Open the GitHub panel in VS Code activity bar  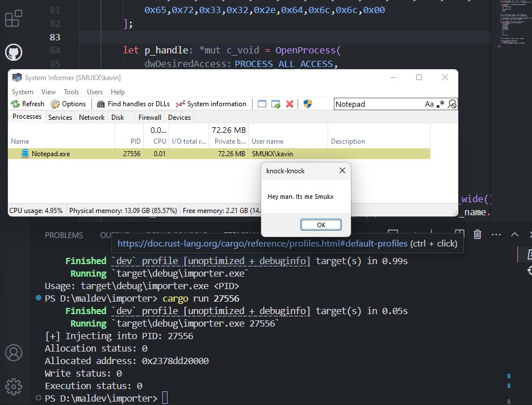(14, 52)
